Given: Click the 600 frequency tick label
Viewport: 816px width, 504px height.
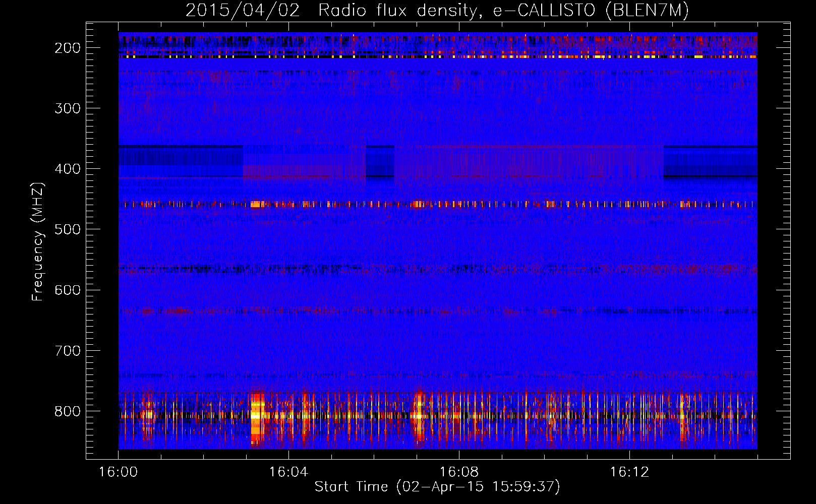Looking at the screenshot, I should pyautogui.click(x=68, y=290).
